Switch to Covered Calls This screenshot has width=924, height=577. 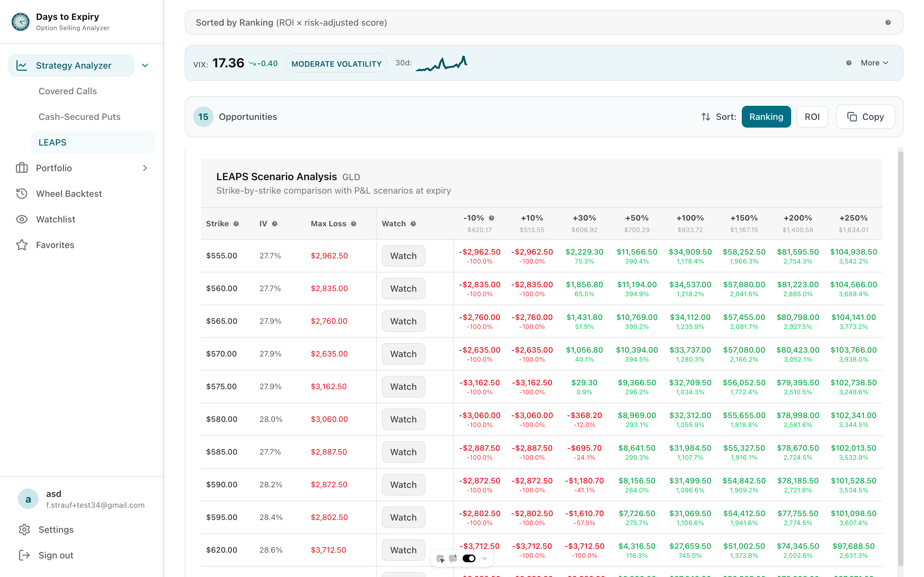(67, 91)
